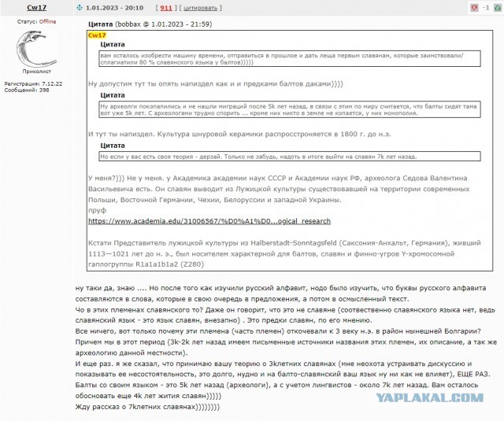Click the line about Культура шнуровой керамики
This screenshot has height=421, width=504.
point(239,135)
